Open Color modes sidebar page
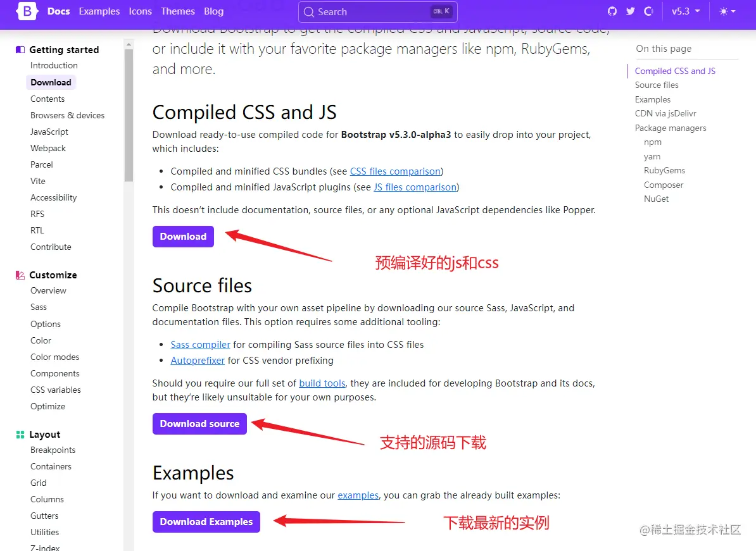 tap(54, 357)
